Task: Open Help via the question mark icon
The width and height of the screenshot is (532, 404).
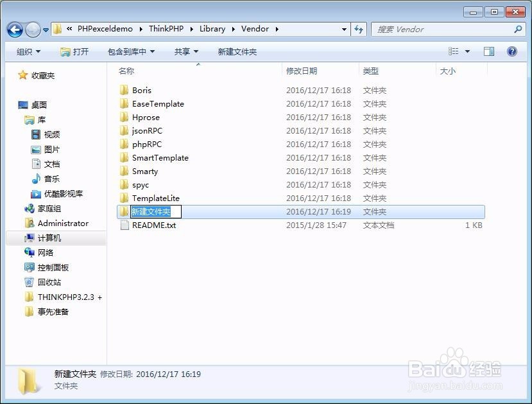Action: click(x=511, y=51)
